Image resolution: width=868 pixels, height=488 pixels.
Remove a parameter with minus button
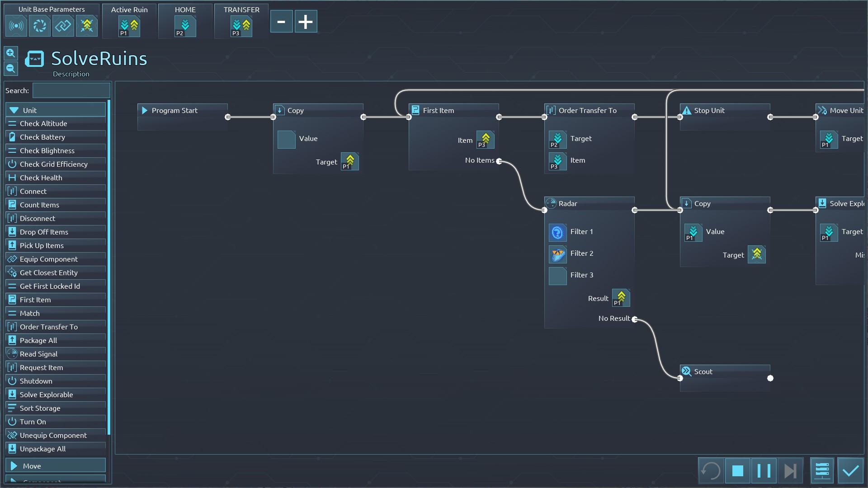[x=281, y=22]
